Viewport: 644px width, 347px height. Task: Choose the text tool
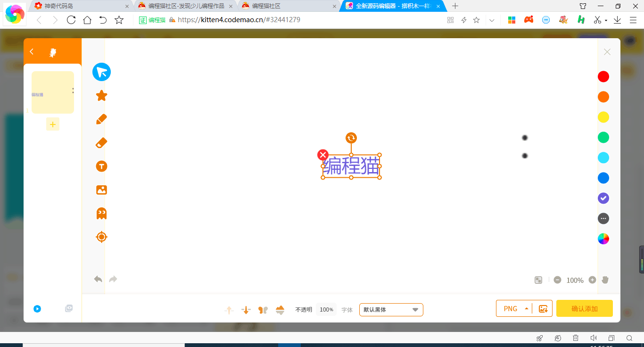click(x=101, y=166)
